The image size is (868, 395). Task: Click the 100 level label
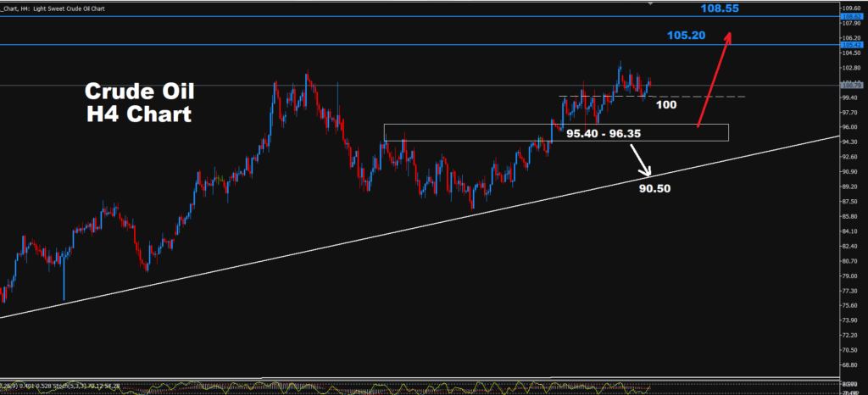coord(666,104)
